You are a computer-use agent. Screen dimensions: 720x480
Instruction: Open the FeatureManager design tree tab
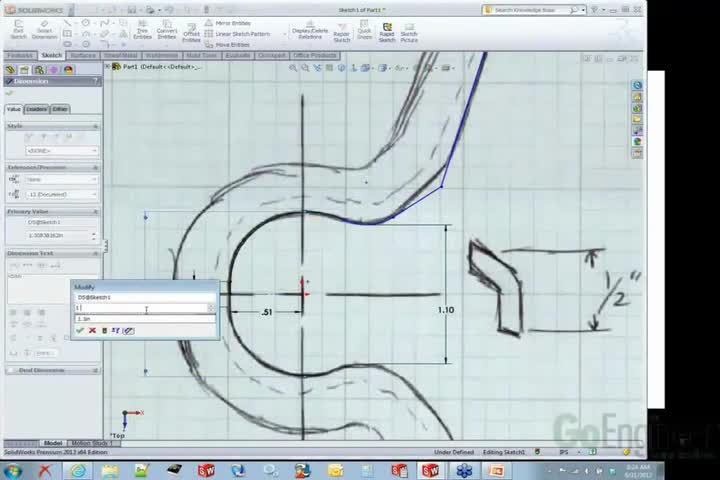[11, 70]
